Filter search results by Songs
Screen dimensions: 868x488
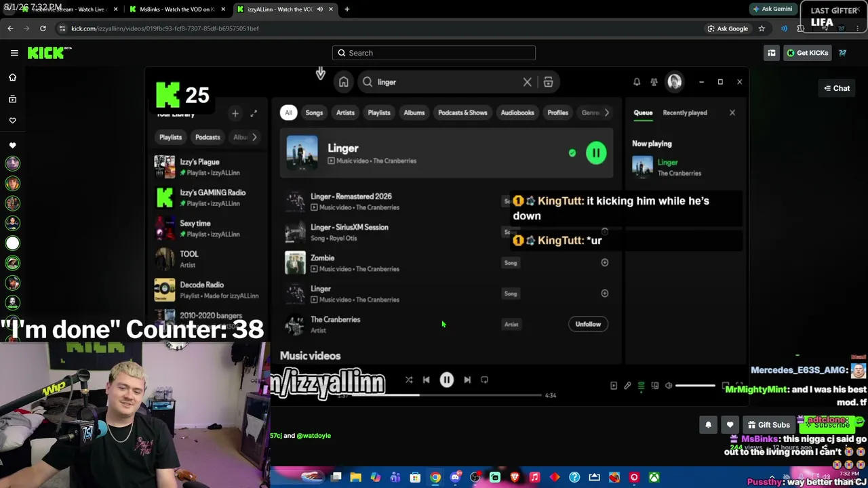pos(314,113)
